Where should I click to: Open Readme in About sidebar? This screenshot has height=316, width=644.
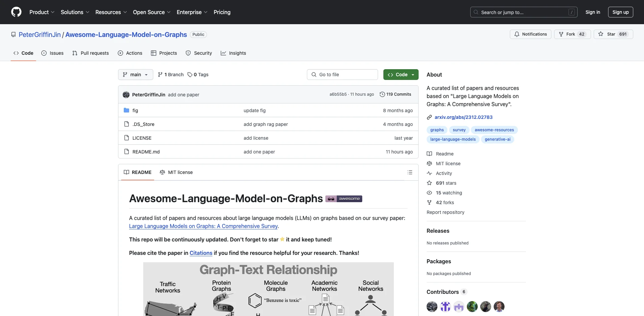click(440, 154)
